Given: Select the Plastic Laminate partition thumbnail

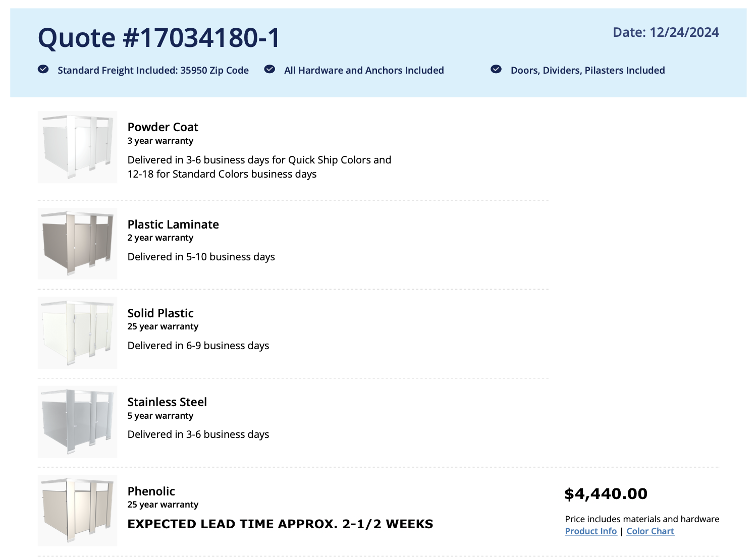Looking at the screenshot, I should (x=77, y=244).
